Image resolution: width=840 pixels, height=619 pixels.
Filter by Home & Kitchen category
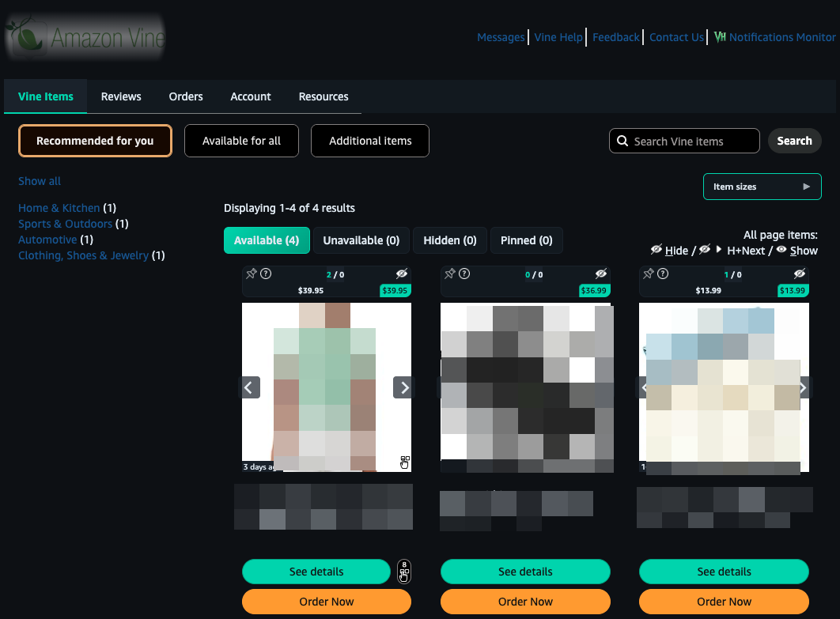(59, 208)
